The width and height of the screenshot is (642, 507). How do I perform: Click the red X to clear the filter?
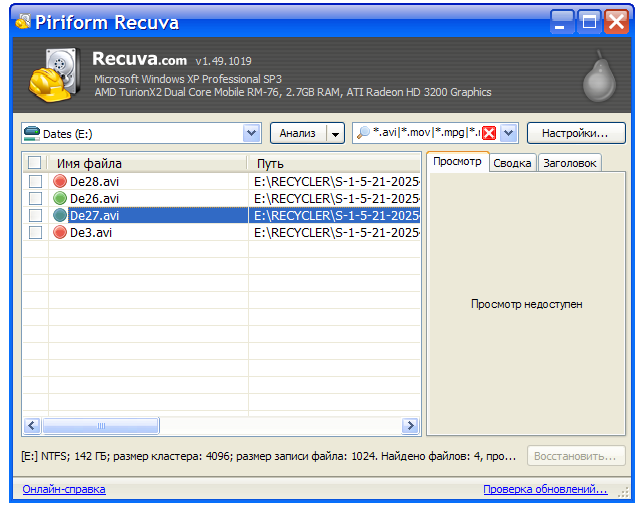click(x=489, y=133)
